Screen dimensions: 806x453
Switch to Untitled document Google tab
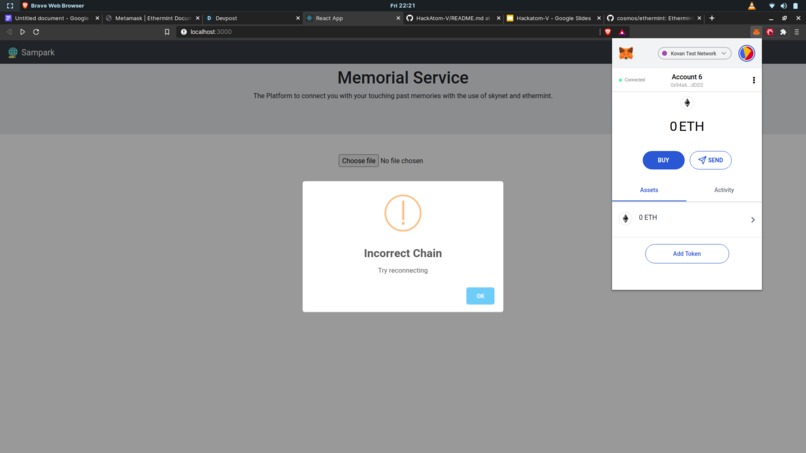point(51,18)
